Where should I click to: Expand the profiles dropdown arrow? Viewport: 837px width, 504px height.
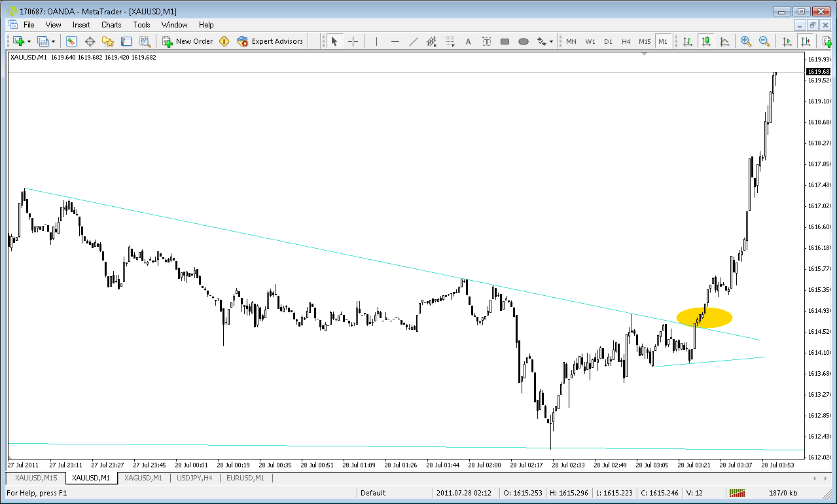(54, 41)
